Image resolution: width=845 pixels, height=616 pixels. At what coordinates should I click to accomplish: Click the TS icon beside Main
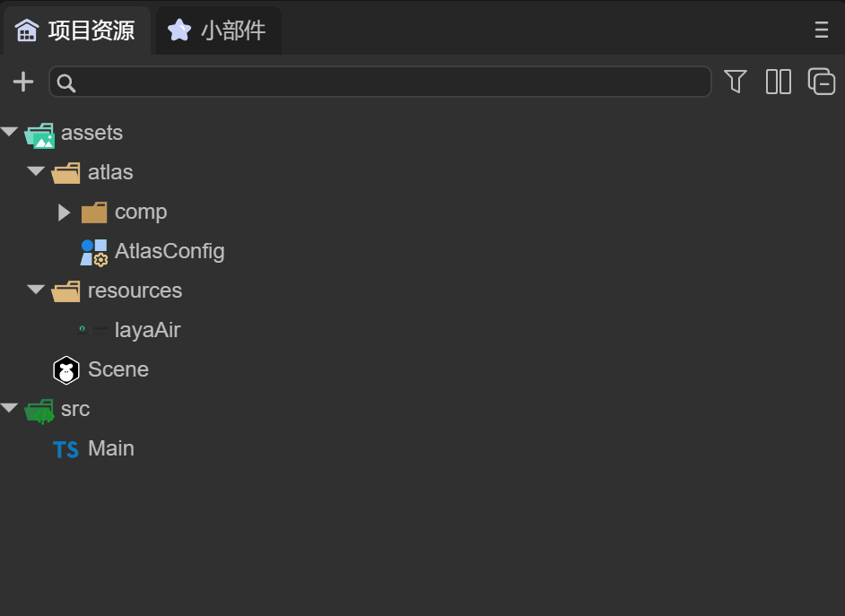pos(65,449)
